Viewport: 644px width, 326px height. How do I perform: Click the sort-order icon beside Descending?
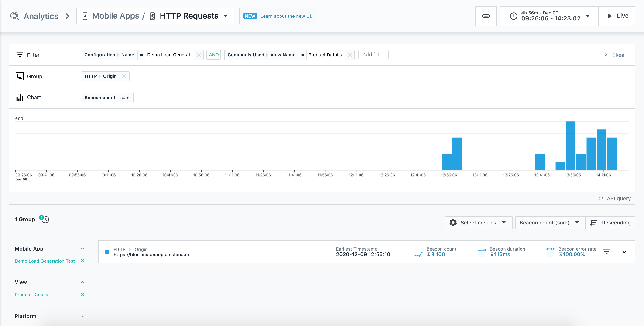click(593, 223)
